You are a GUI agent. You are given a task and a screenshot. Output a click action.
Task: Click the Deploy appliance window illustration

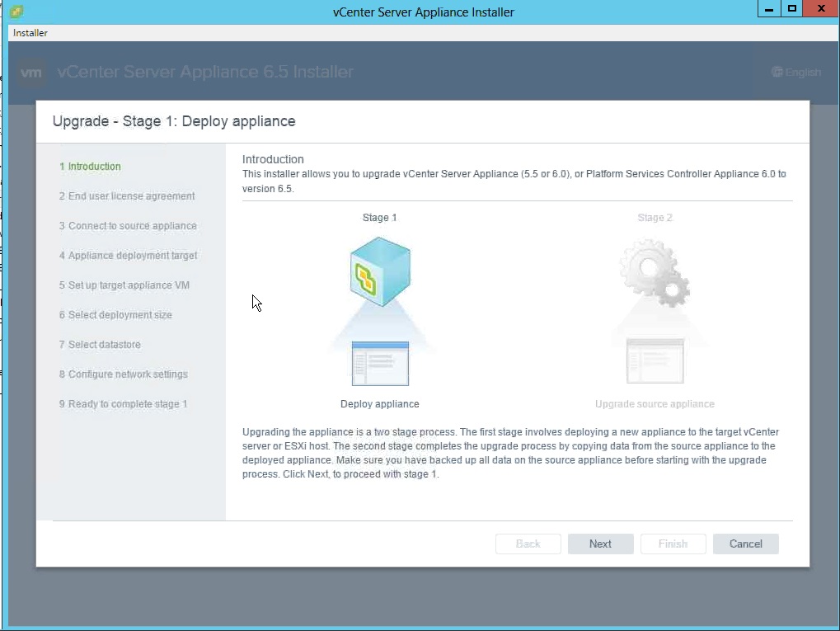click(x=380, y=364)
